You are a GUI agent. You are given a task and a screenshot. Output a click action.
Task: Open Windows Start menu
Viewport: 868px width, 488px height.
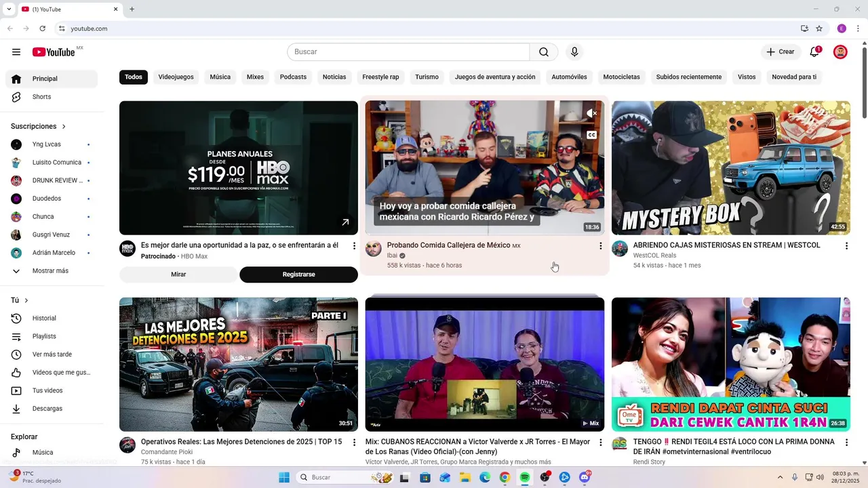[284, 478]
